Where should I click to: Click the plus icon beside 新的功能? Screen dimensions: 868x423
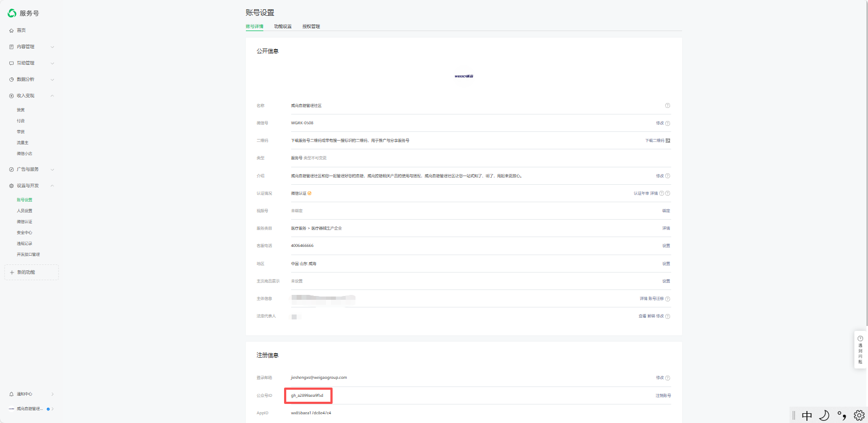tap(12, 273)
